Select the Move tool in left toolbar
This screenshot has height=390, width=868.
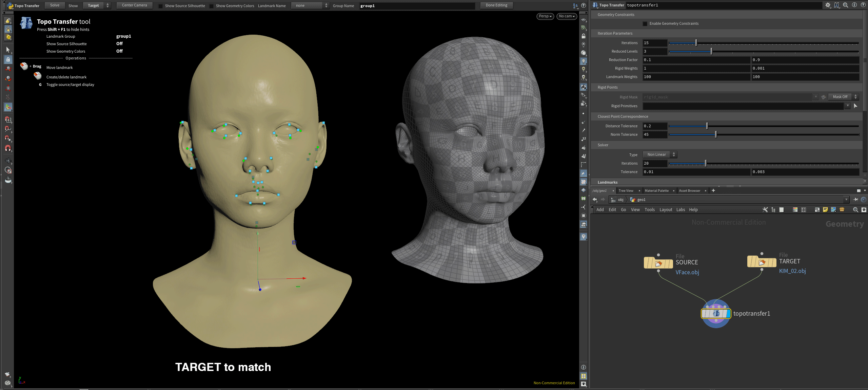click(8, 69)
